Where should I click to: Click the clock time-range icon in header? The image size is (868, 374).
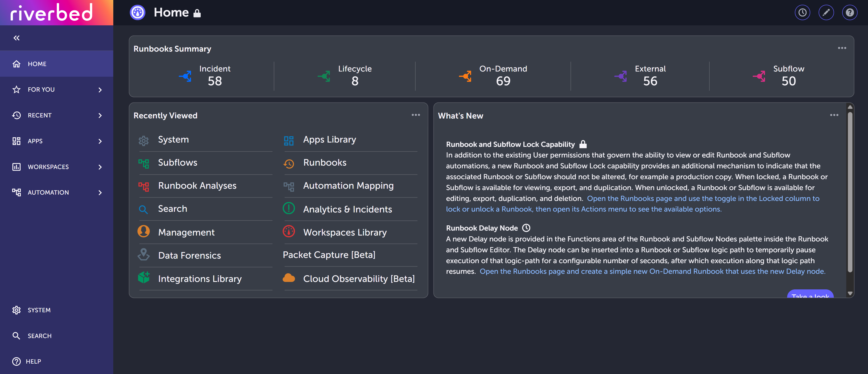(x=802, y=13)
